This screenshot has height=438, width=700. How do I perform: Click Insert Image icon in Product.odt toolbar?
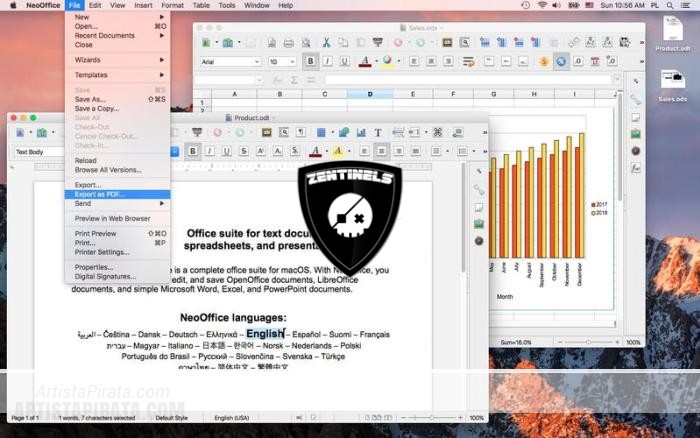pos(344,133)
